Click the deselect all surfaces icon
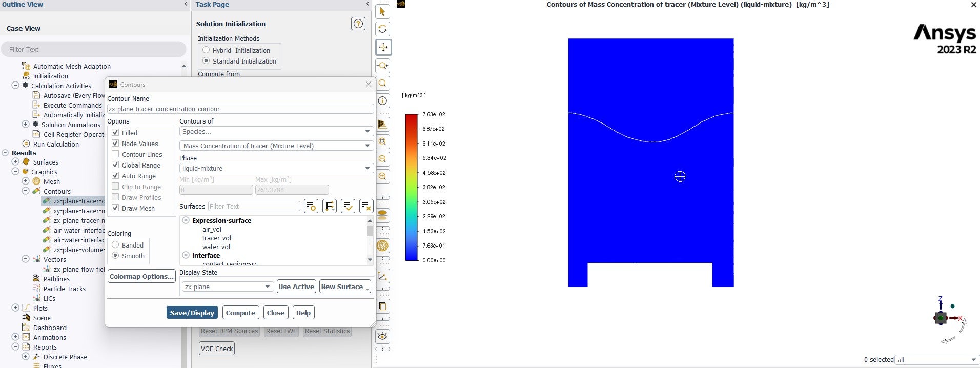980x368 pixels. point(366,206)
